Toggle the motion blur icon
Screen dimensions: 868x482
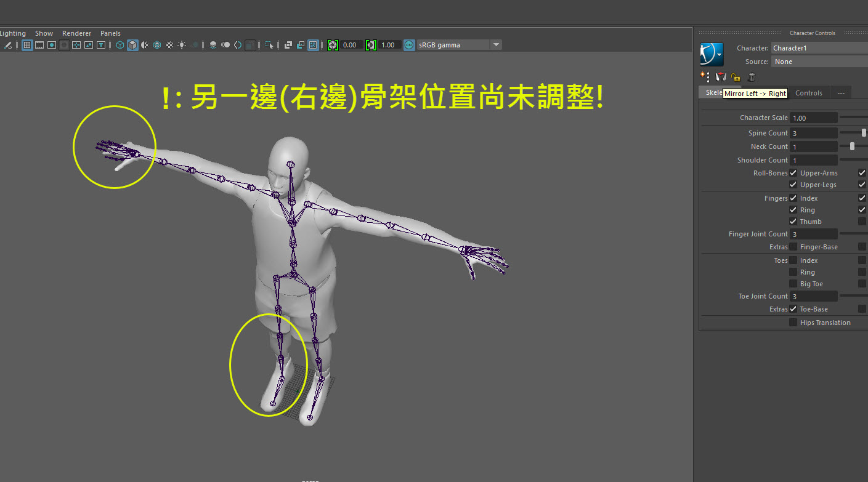(x=225, y=45)
